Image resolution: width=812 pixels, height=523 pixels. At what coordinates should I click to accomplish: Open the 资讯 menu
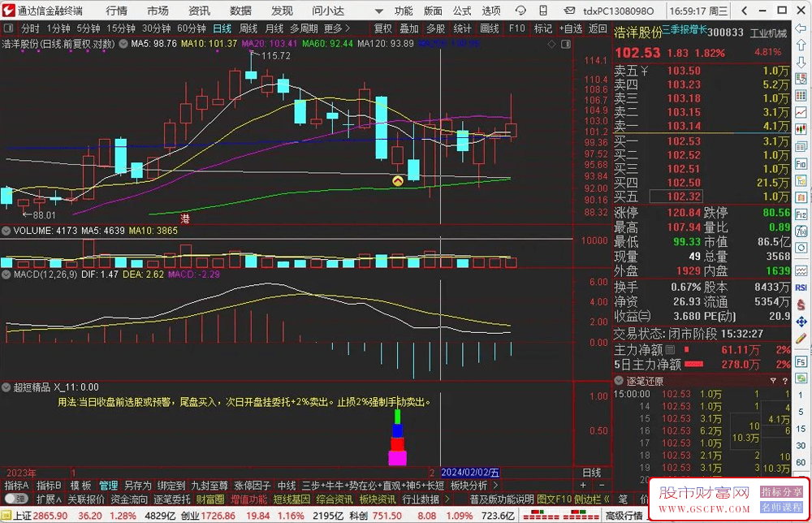pos(200,11)
